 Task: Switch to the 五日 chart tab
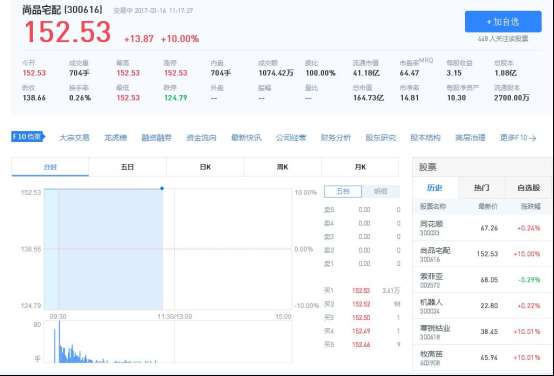click(128, 167)
